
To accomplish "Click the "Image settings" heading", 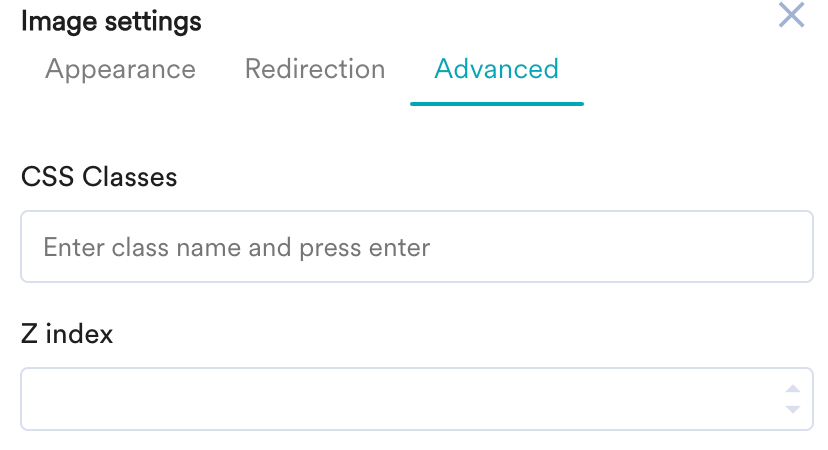I will click(x=111, y=21).
